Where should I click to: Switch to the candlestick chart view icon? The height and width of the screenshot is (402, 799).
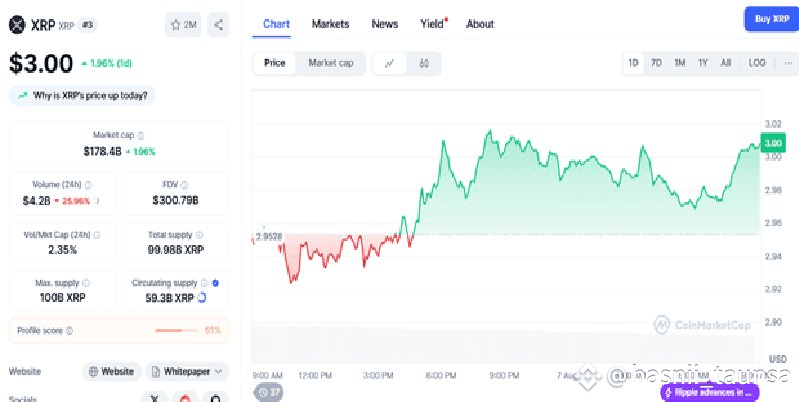pos(424,63)
